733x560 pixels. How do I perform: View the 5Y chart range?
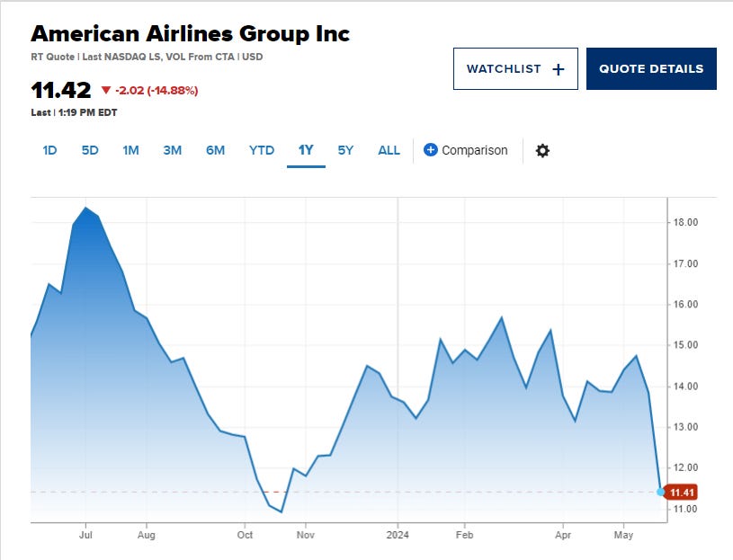click(x=346, y=150)
